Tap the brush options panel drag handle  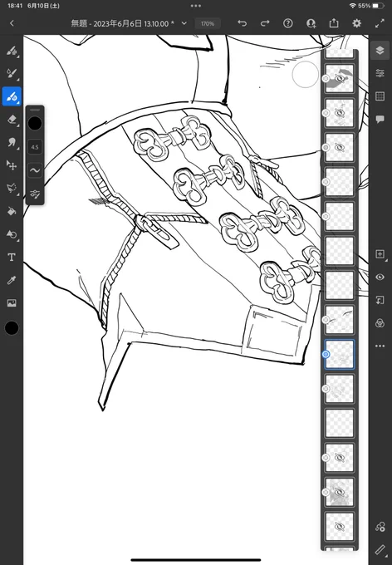tap(35, 110)
